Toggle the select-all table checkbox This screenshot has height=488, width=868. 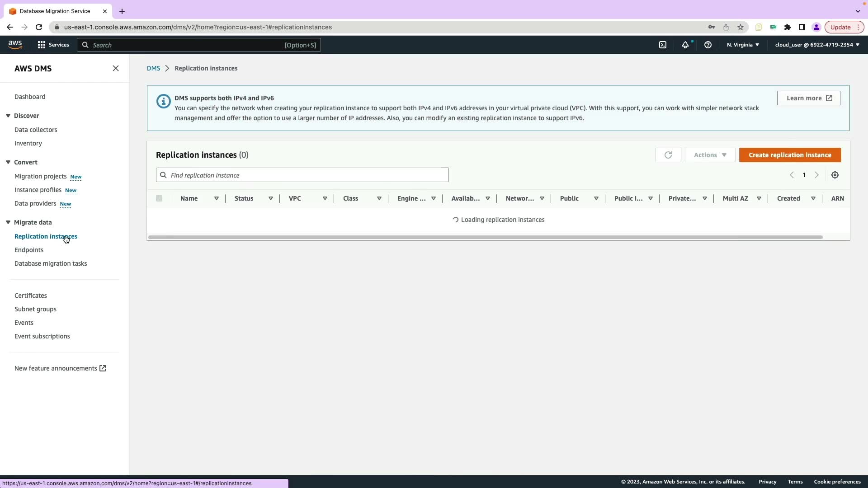click(x=159, y=198)
